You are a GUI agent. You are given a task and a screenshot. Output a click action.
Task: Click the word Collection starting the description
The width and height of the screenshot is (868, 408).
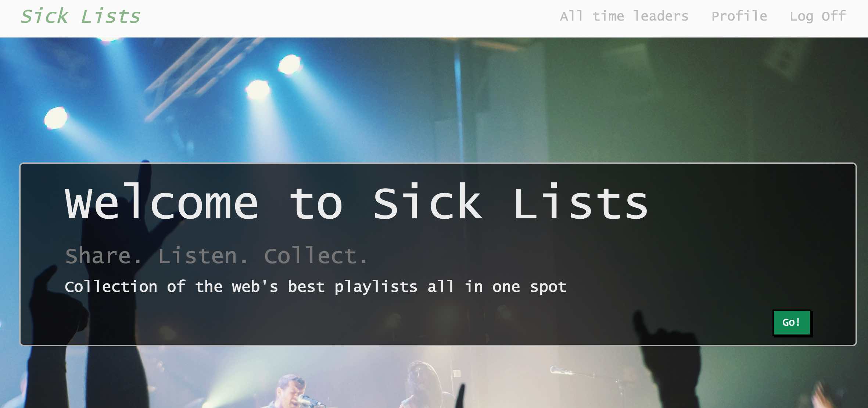pyautogui.click(x=111, y=286)
